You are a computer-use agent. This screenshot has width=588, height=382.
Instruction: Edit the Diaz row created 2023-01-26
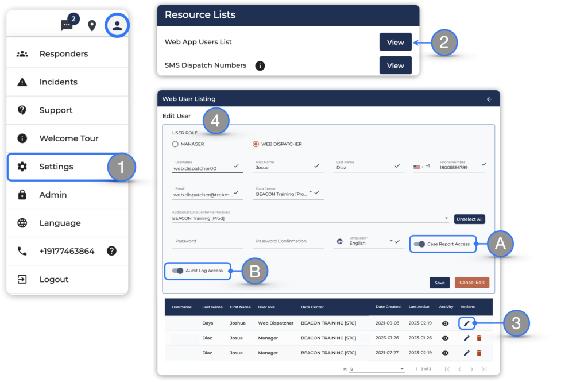466,338
